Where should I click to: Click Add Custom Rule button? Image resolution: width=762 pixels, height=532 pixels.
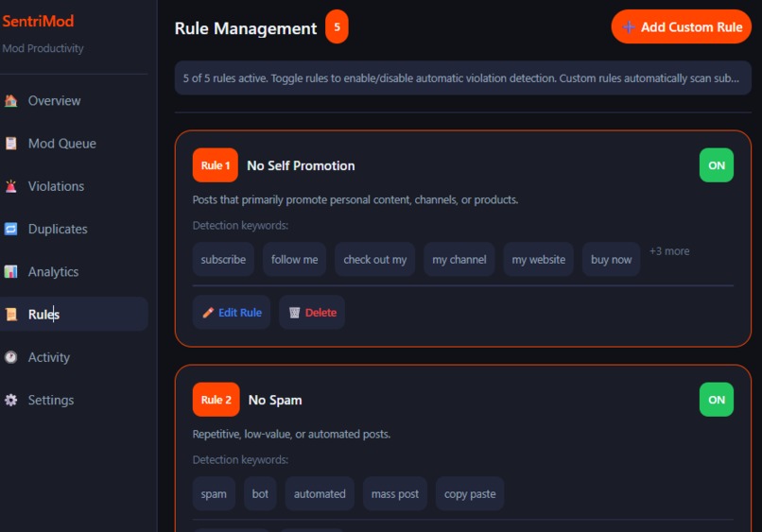point(682,26)
